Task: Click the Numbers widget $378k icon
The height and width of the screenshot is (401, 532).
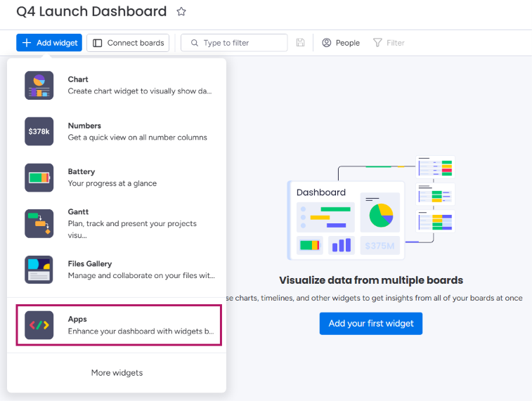Action: [x=39, y=131]
